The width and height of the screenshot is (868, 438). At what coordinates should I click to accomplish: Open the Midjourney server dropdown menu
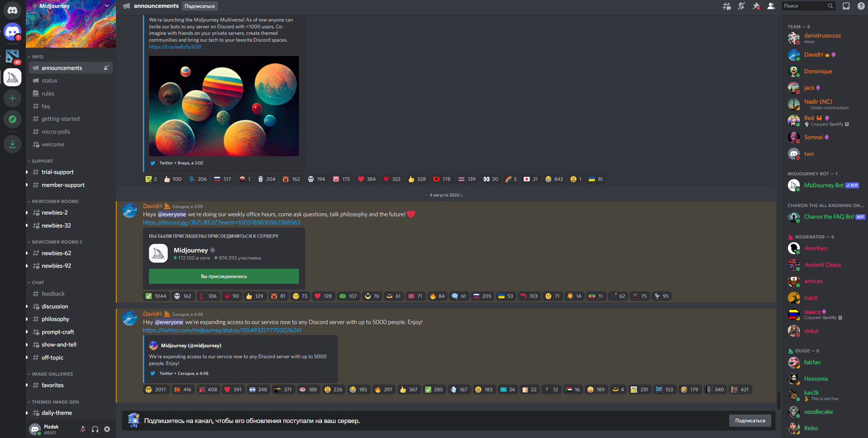107,6
